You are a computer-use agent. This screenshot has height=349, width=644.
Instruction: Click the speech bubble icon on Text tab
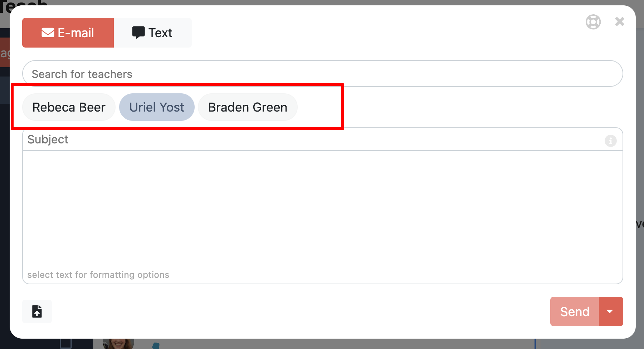coord(138,33)
